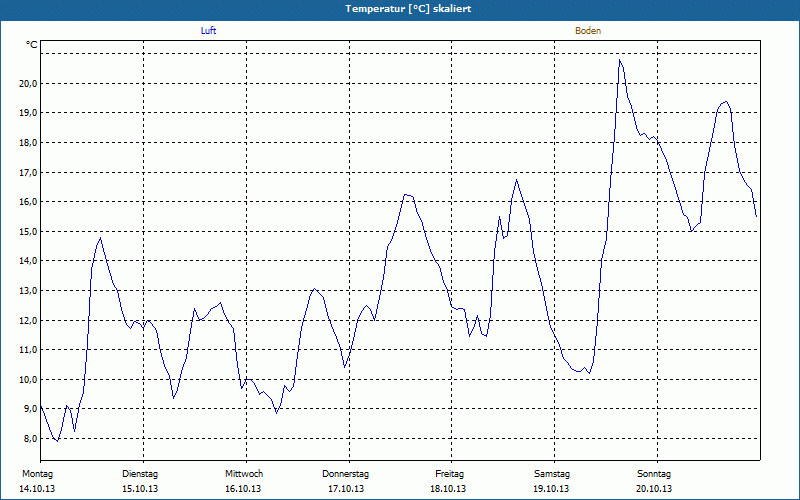Image resolution: width=800 pixels, height=500 pixels.
Task: Click the date '20.10.13'
Action: pyautogui.click(x=654, y=489)
